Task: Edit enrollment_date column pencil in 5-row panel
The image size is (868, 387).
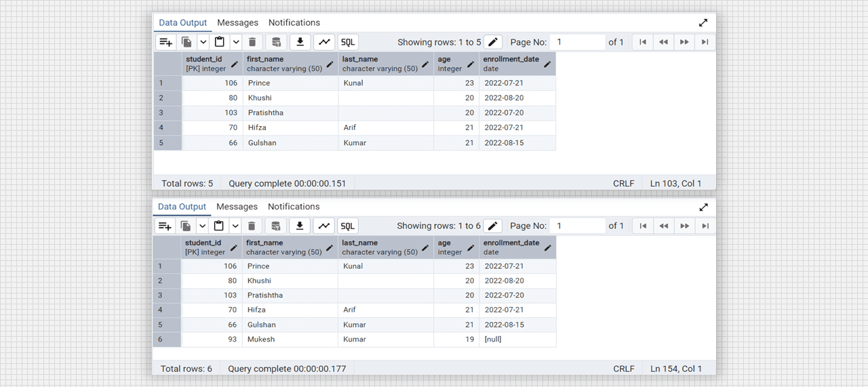Action: click(547, 64)
